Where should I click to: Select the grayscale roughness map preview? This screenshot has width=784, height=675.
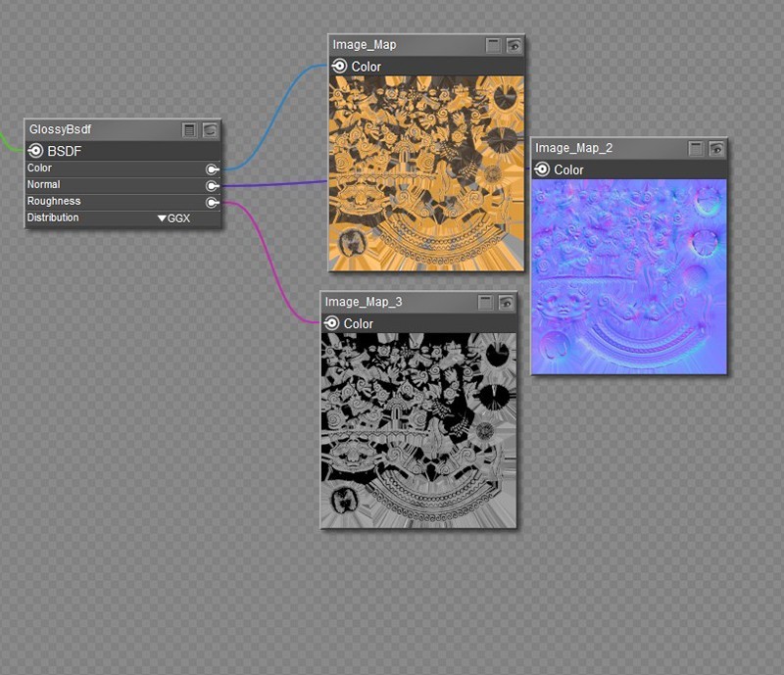[x=418, y=430]
